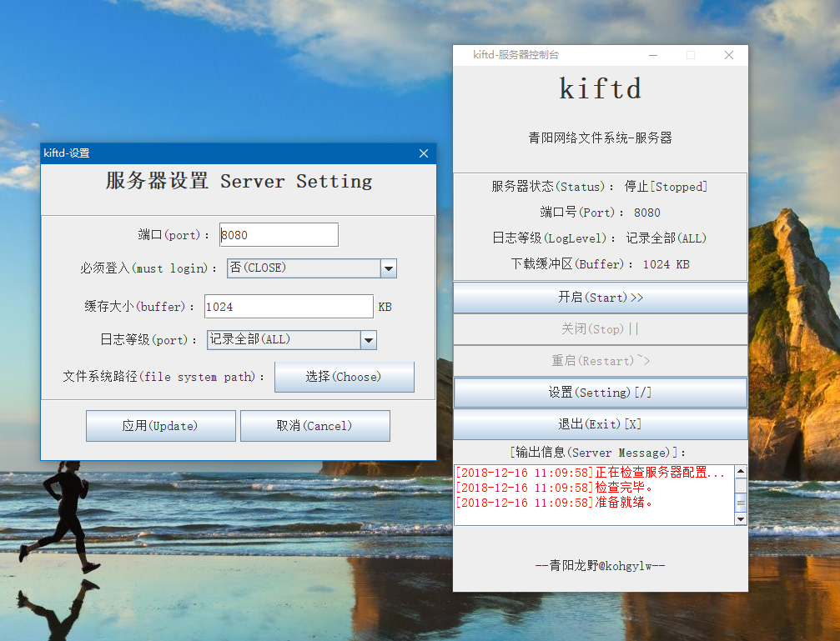Click the log line '检查完毕'
This screenshot has width=840, height=641.
coord(554,488)
